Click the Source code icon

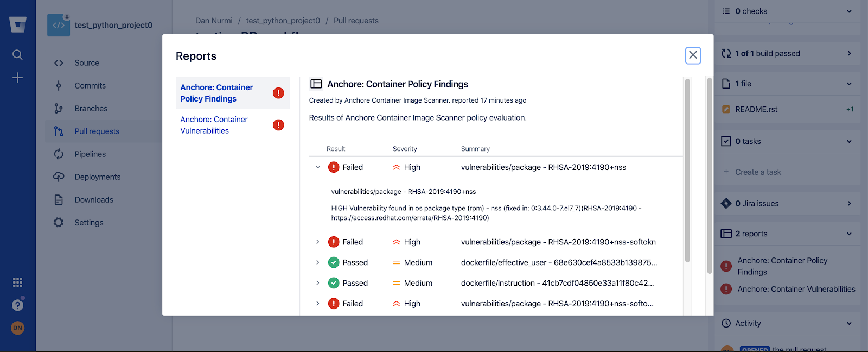(59, 63)
